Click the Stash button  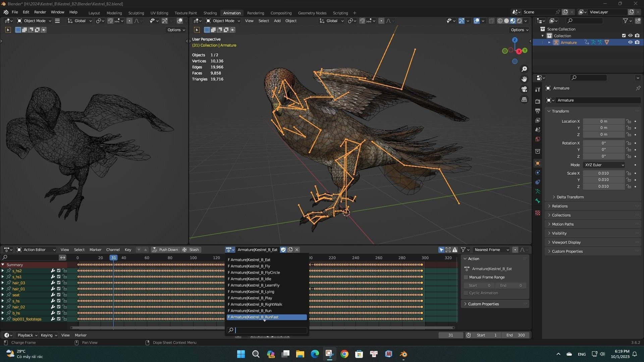pyautogui.click(x=191, y=250)
